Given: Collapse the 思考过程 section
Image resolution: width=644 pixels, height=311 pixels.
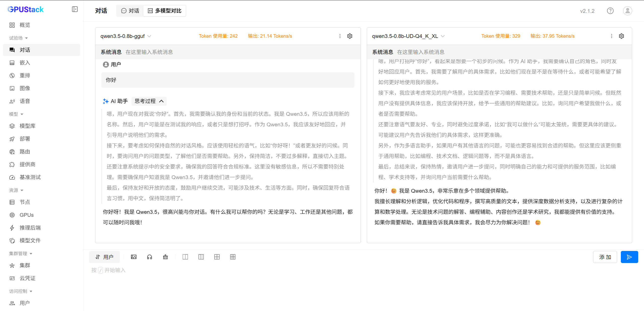Looking at the screenshot, I should tap(149, 101).
